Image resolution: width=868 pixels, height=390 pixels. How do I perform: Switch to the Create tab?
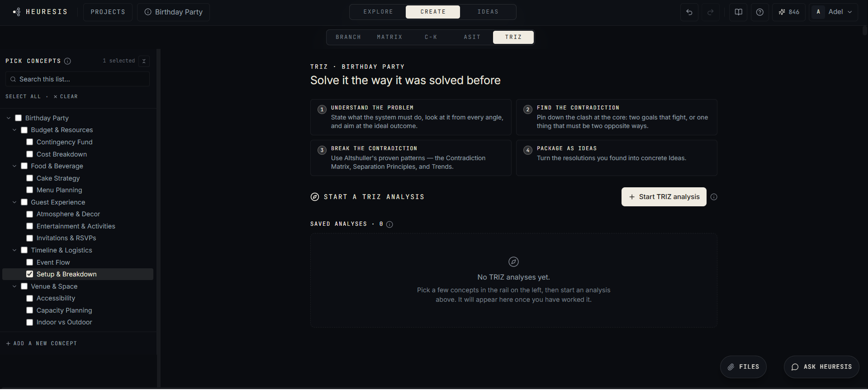pyautogui.click(x=433, y=12)
